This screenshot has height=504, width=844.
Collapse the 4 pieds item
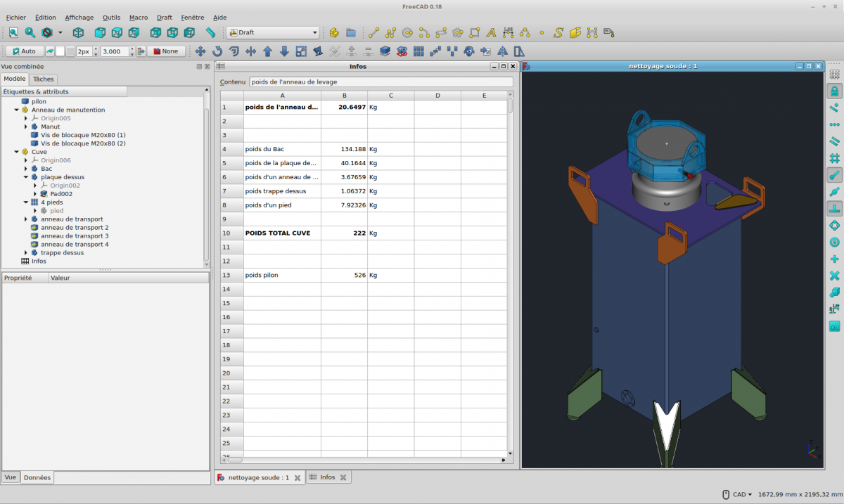point(26,202)
